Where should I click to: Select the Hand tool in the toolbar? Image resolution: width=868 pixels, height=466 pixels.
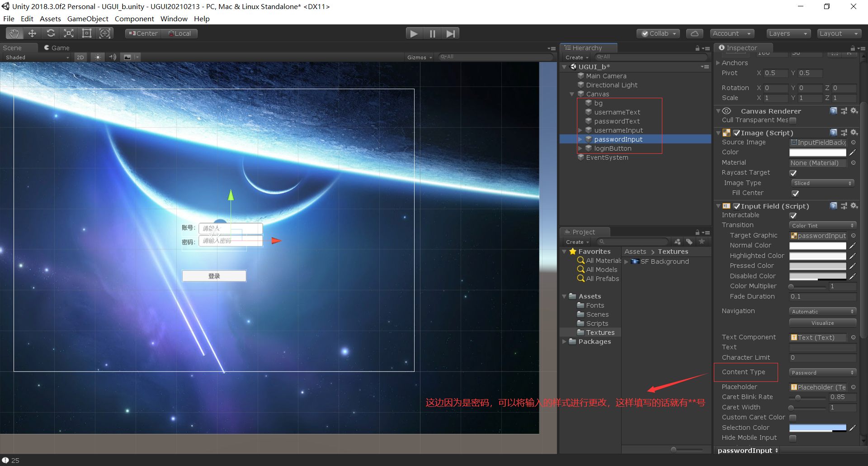(14, 33)
